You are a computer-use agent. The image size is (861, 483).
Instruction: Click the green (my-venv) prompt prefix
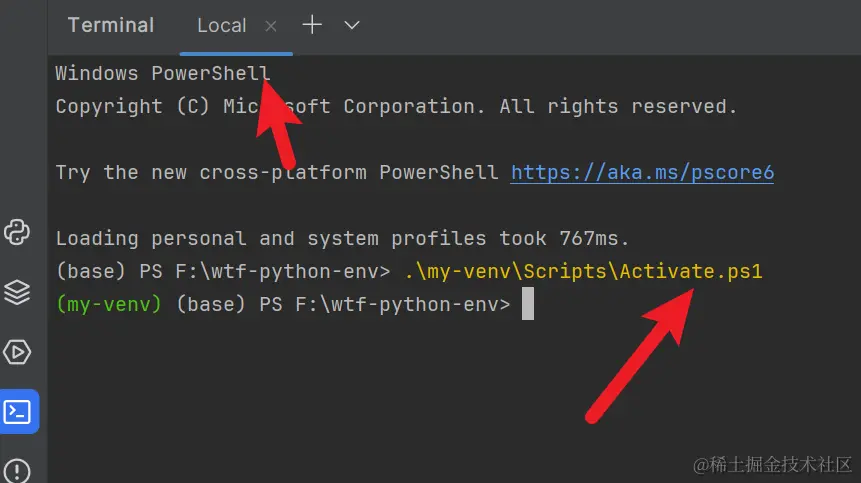[109, 304]
